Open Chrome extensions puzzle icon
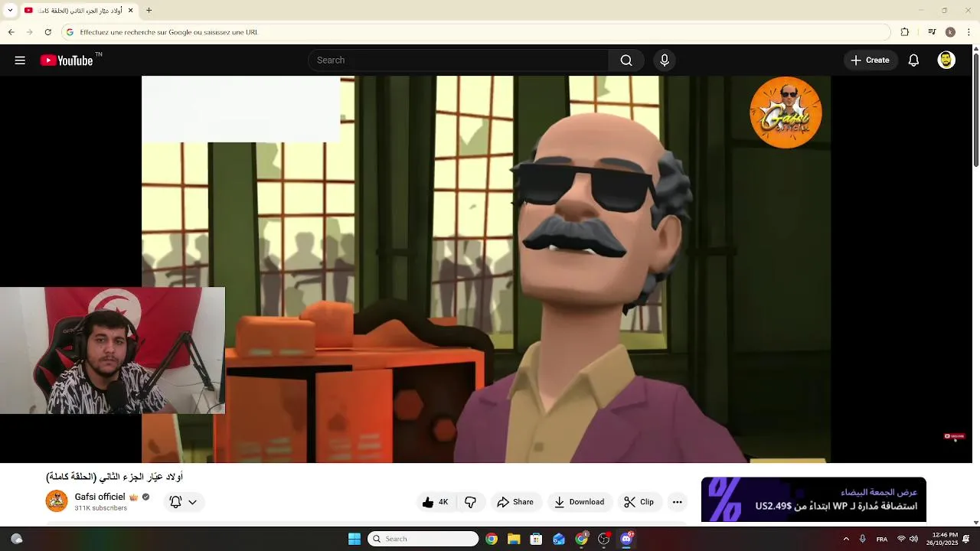The width and height of the screenshot is (980, 551). [x=905, y=32]
